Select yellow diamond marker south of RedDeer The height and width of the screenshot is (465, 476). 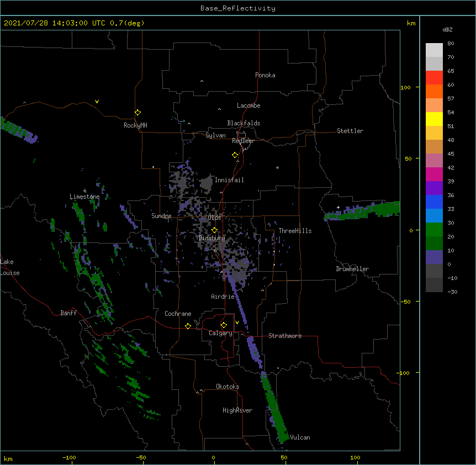(x=235, y=155)
